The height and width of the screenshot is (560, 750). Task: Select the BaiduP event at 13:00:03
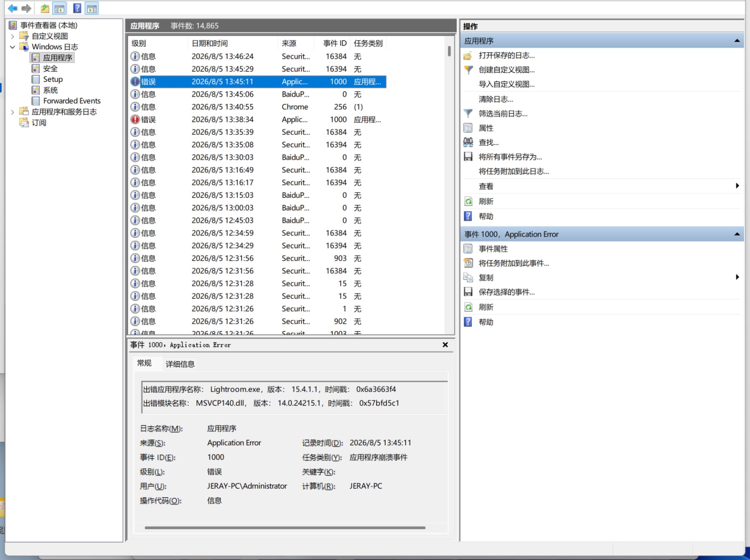click(x=257, y=208)
